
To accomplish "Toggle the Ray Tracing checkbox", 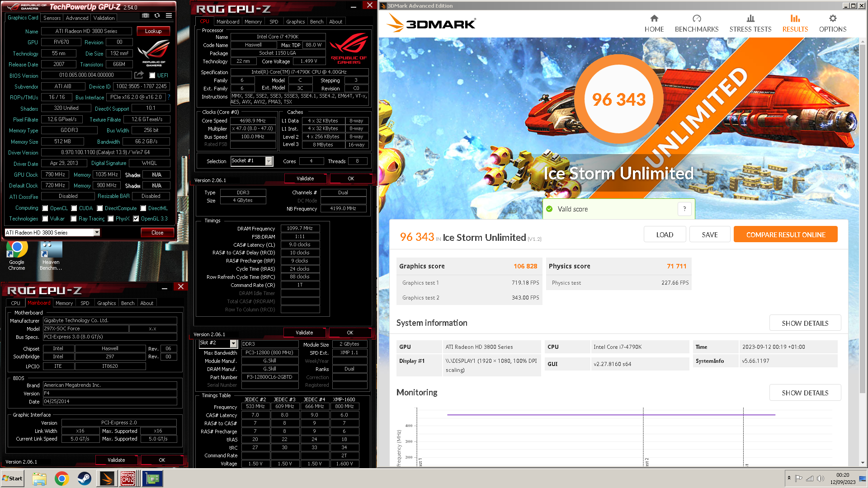I will [x=74, y=219].
